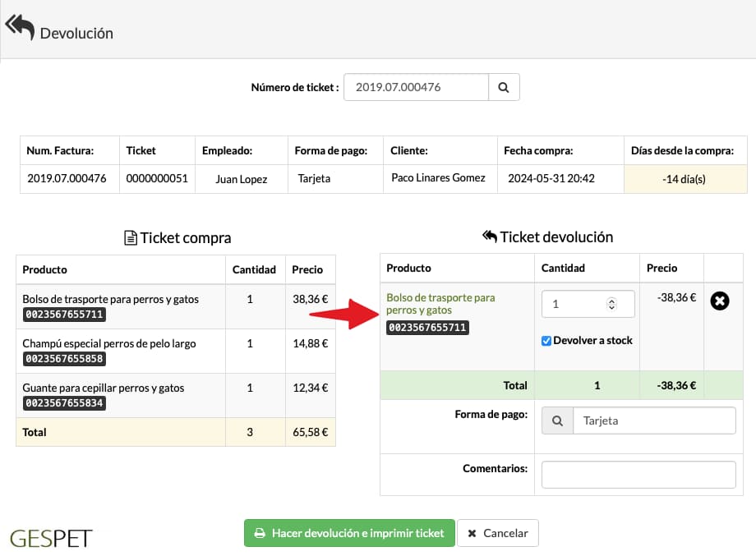
Task: Click the Comentarios text field
Action: click(x=638, y=475)
